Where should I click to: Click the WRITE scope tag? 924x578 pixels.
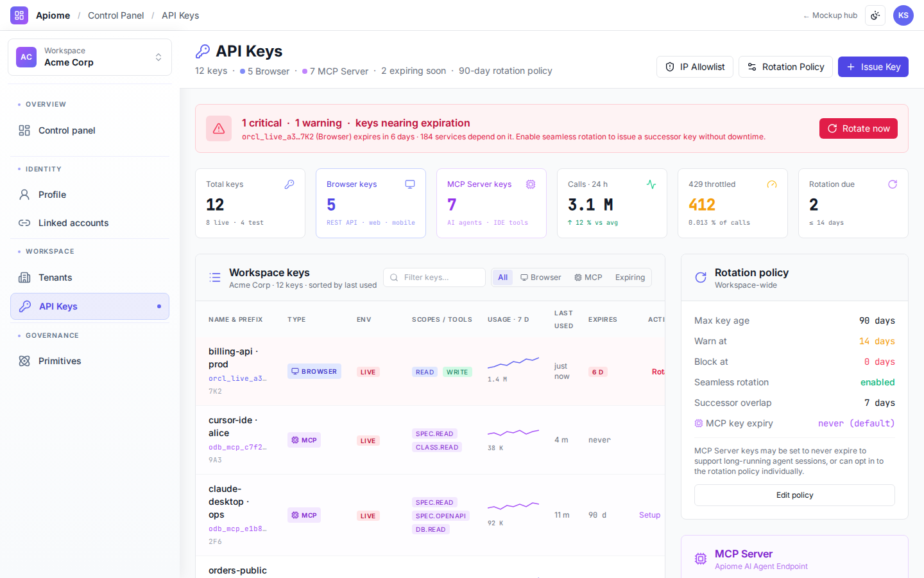(x=458, y=372)
